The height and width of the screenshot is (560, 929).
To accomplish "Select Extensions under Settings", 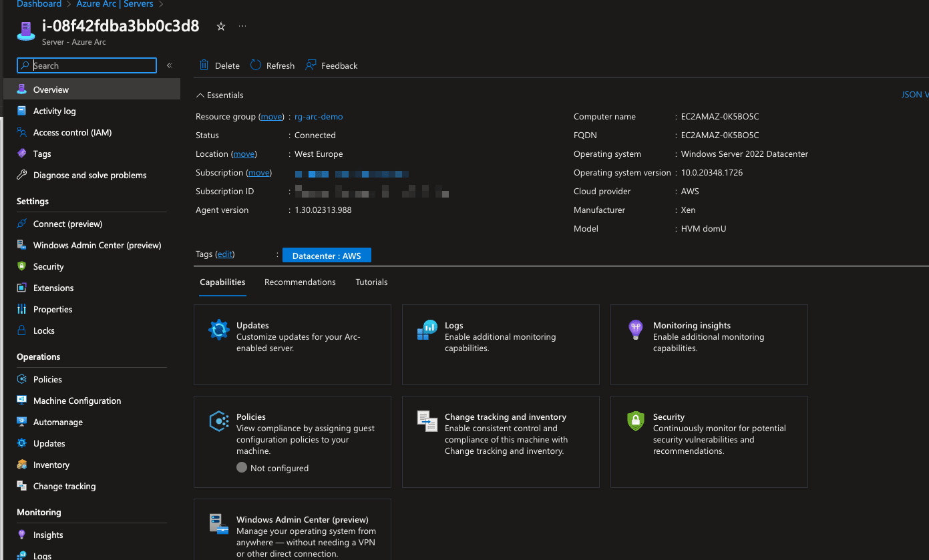I will (55, 288).
